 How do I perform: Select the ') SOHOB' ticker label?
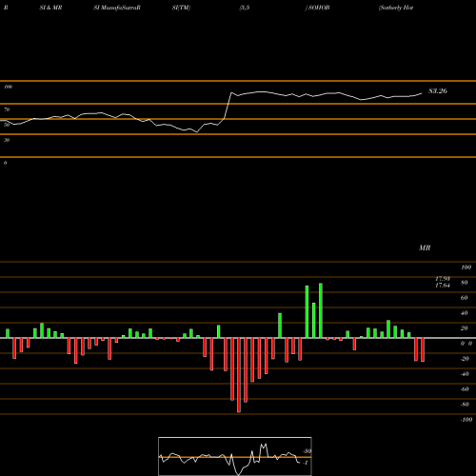(x=317, y=8)
